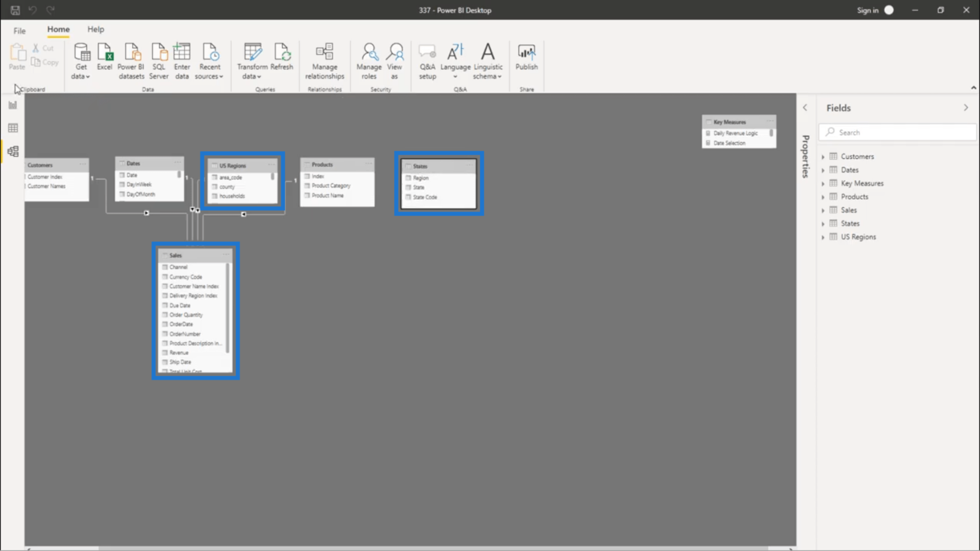
Task: Select Order Quantity in Sales table
Action: click(186, 315)
